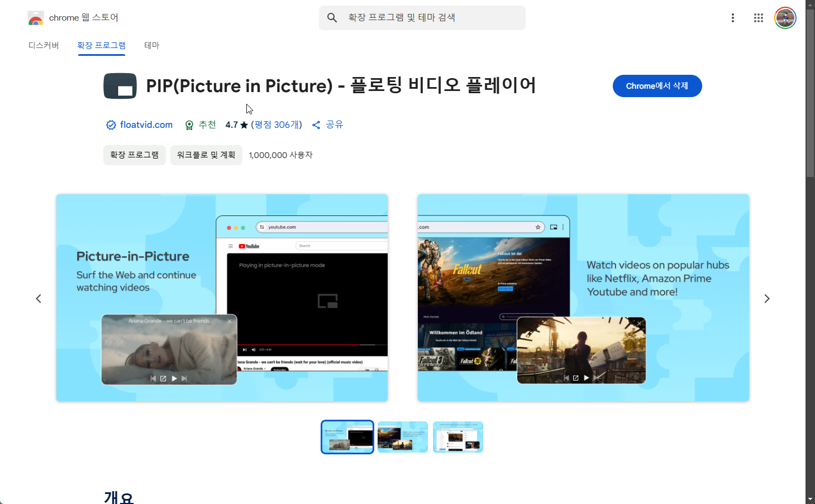Open the three-dot overflow menu
Viewport: 815px width, 504px height.
click(x=732, y=17)
